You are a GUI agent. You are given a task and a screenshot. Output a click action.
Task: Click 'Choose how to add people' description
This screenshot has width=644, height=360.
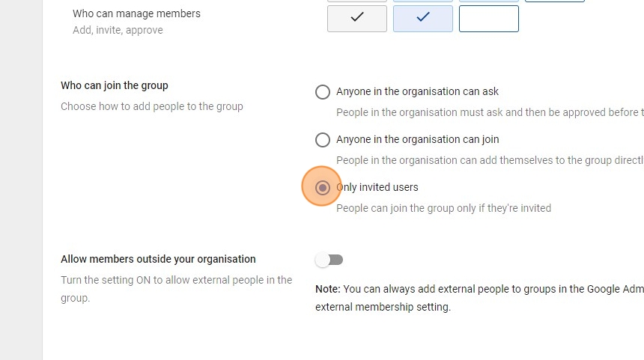point(152,106)
